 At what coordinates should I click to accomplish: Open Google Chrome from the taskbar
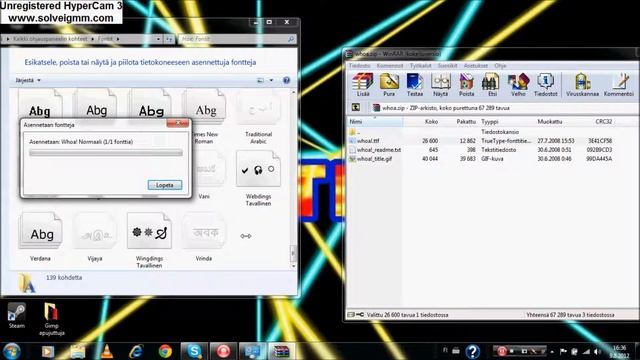[x=165, y=351]
